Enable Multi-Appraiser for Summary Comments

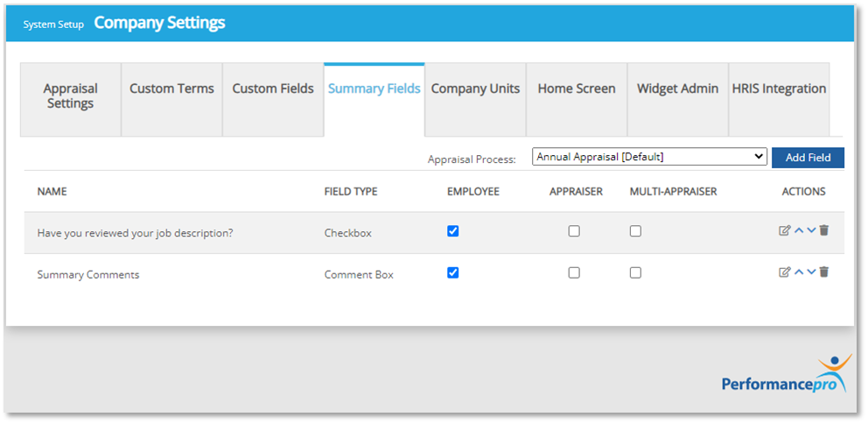point(635,272)
